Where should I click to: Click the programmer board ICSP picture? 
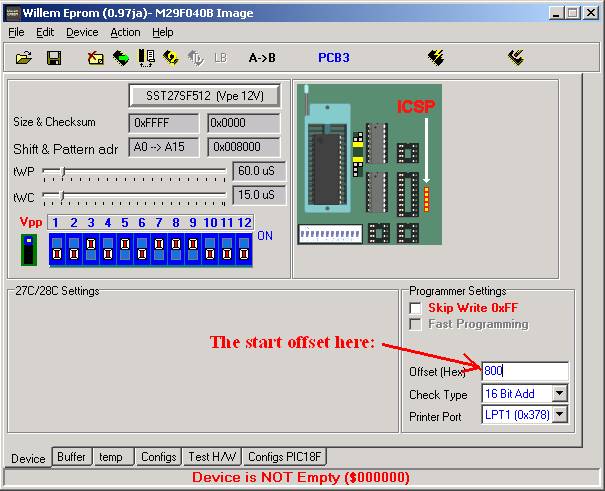[x=369, y=165]
